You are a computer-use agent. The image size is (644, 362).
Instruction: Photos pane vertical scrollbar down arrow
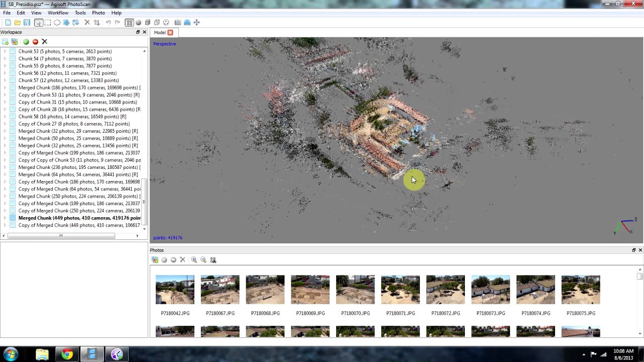tap(640, 334)
